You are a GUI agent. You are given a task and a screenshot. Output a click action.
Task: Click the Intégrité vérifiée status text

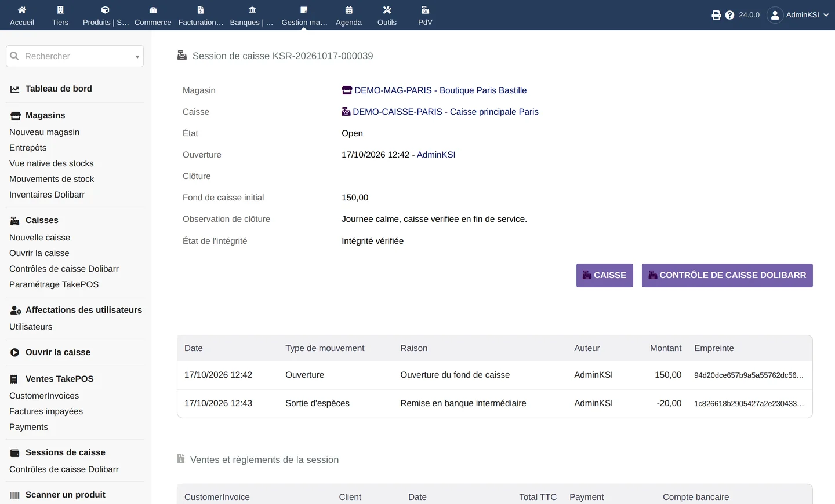pos(372,241)
